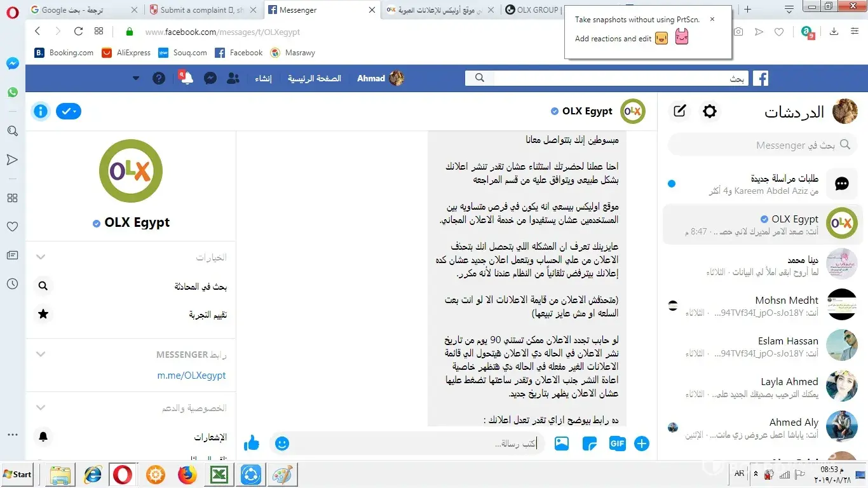
Task: Open Firefox from the taskbar
Action: (187, 475)
